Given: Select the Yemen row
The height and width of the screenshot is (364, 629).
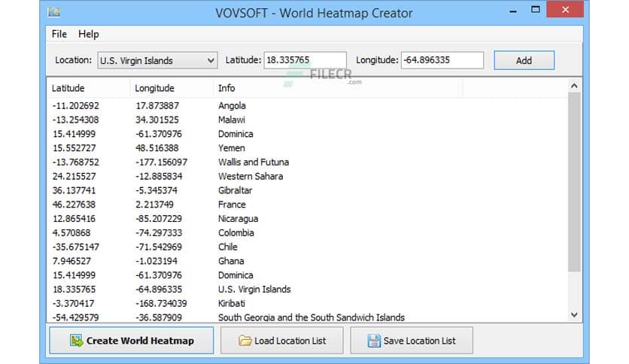Looking at the screenshot, I should click(x=307, y=148).
